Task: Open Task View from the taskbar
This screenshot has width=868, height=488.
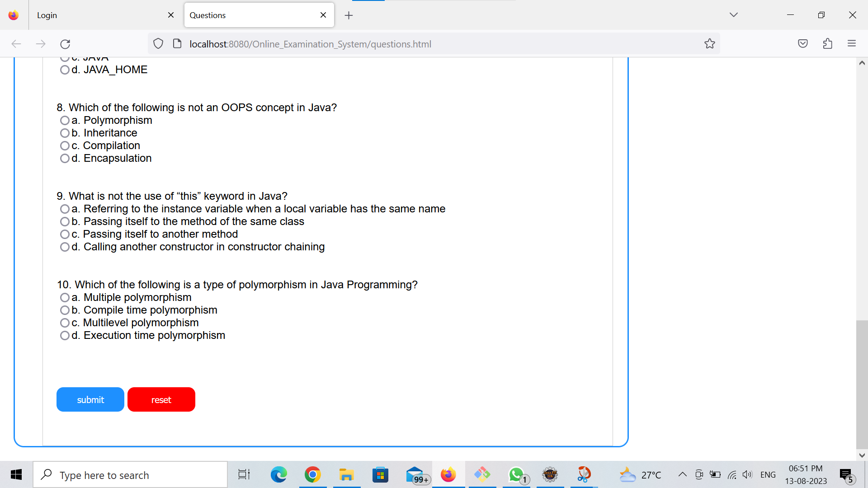Action: (243, 474)
